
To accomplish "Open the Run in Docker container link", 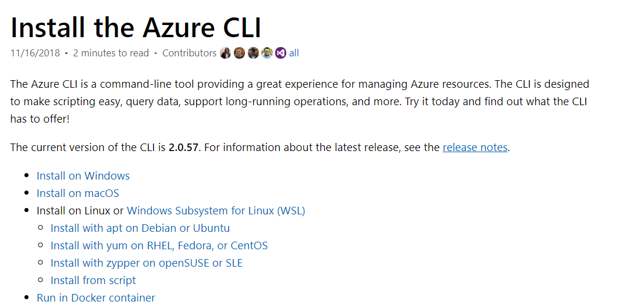I will tap(96, 297).
